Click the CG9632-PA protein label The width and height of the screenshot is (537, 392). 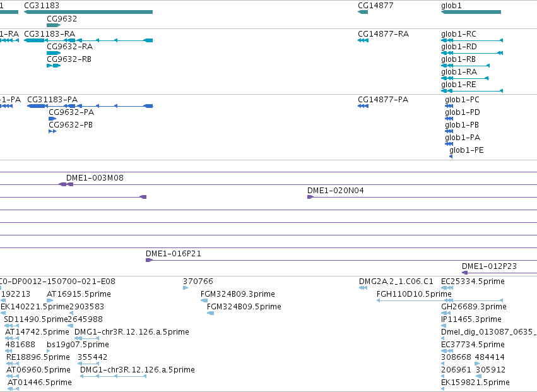pyautogui.click(x=71, y=112)
